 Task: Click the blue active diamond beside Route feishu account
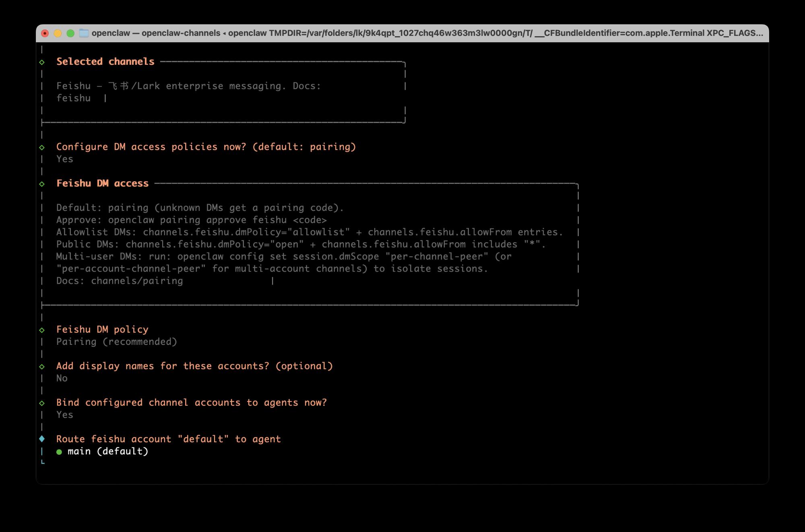[42, 439]
